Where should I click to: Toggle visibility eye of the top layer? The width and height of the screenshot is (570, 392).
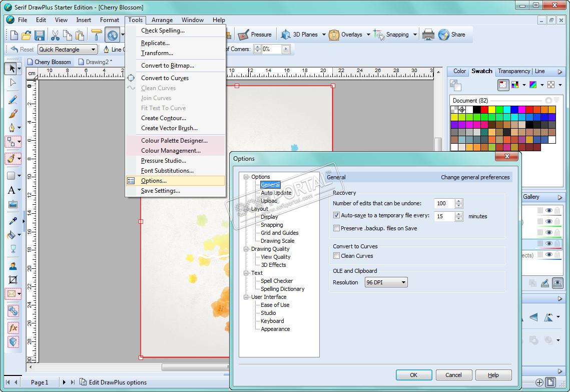(x=548, y=211)
